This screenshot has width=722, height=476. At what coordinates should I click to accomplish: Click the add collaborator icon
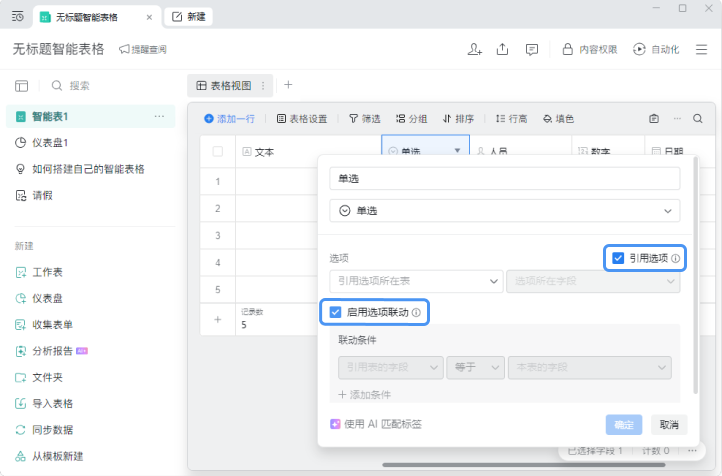(474, 49)
